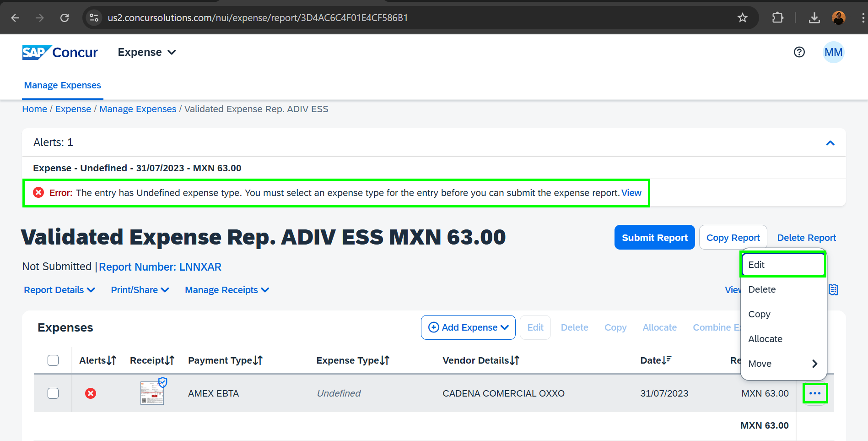Click the SAP Concur logo

(x=60, y=52)
